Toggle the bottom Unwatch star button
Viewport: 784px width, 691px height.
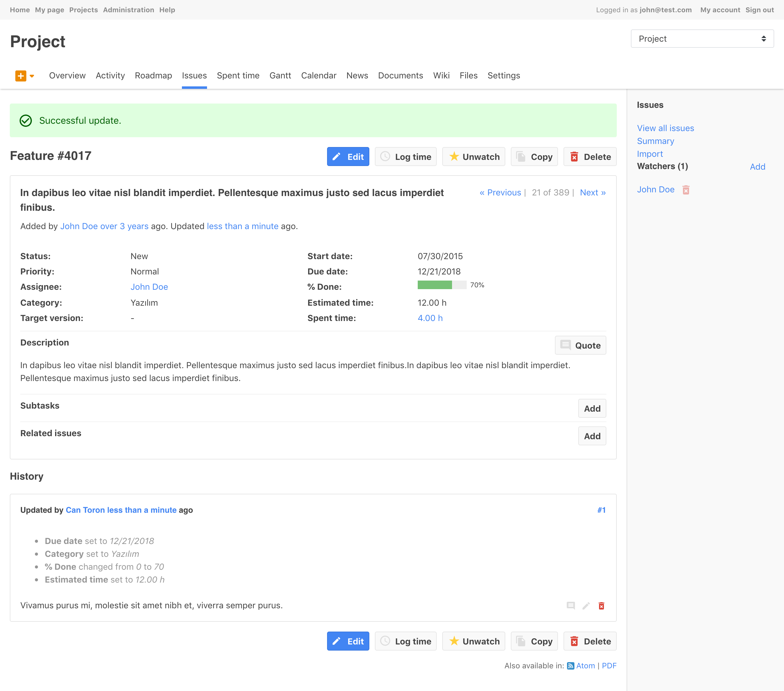(x=474, y=641)
